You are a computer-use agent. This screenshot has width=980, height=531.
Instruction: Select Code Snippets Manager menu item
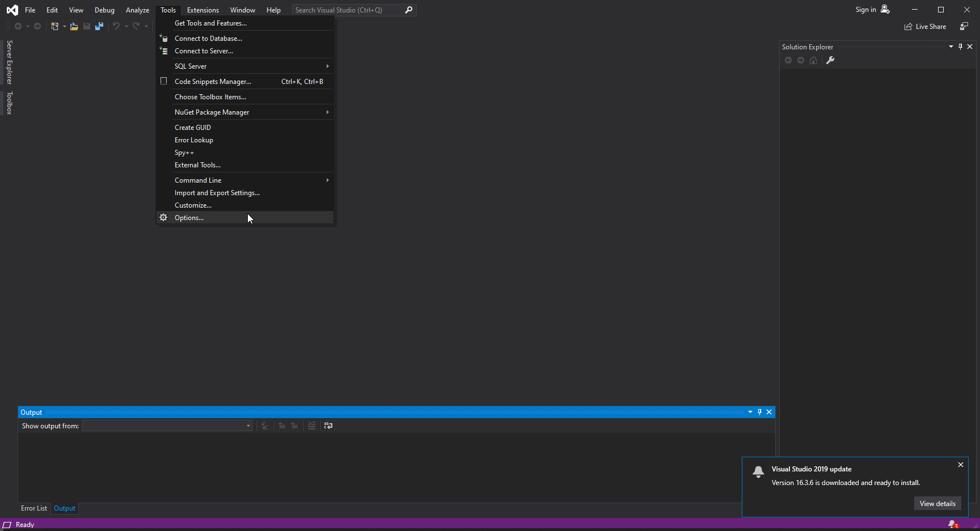click(245, 82)
